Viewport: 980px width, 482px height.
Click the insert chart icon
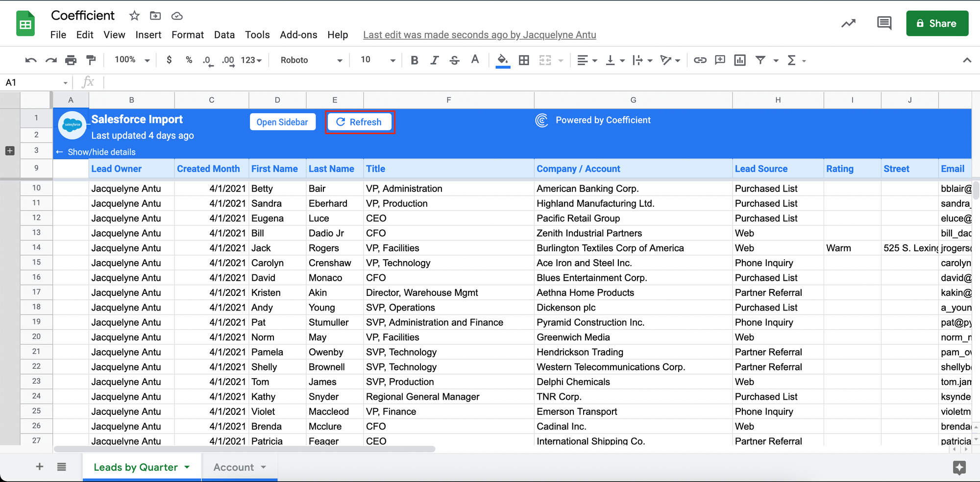tap(739, 60)
